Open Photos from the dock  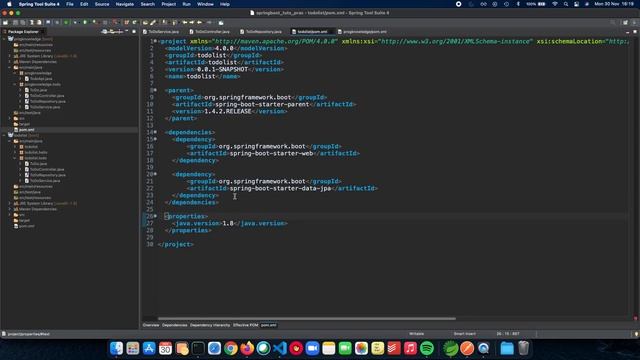361,348
